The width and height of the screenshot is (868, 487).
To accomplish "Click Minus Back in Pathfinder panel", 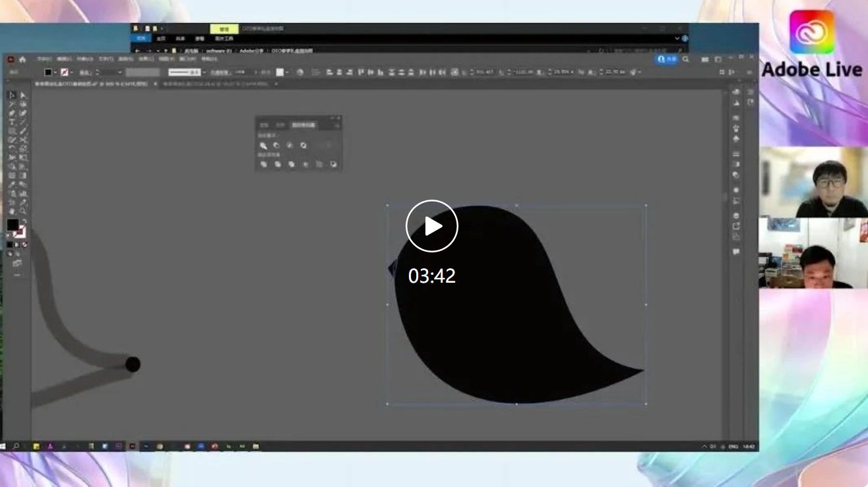I will 333,164.
